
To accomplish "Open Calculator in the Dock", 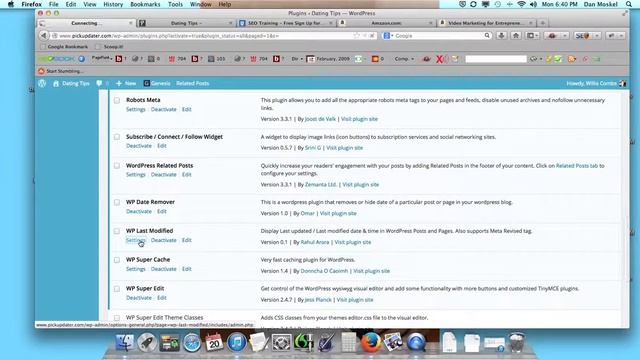I will 349,342.
